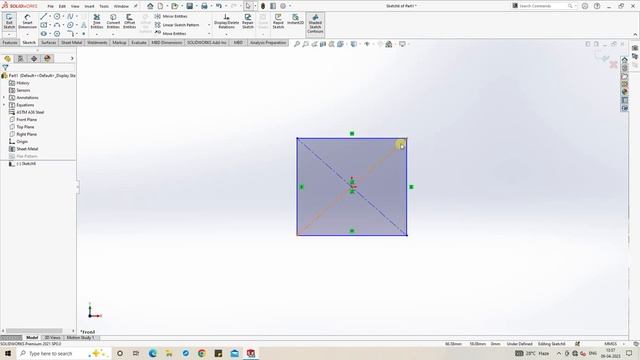Open the Tools menu
The image size is (640, 360).
tap(104, 7)
